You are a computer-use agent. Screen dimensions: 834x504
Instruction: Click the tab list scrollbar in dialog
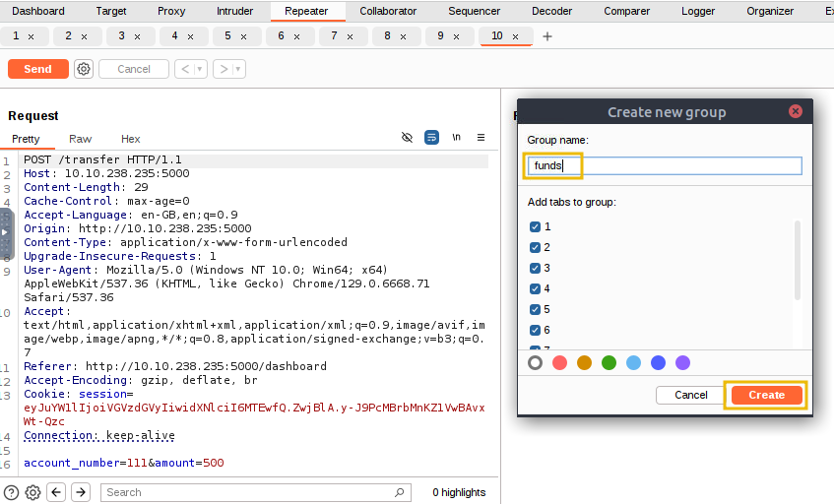pyautogui.click(x=797, y=261)
